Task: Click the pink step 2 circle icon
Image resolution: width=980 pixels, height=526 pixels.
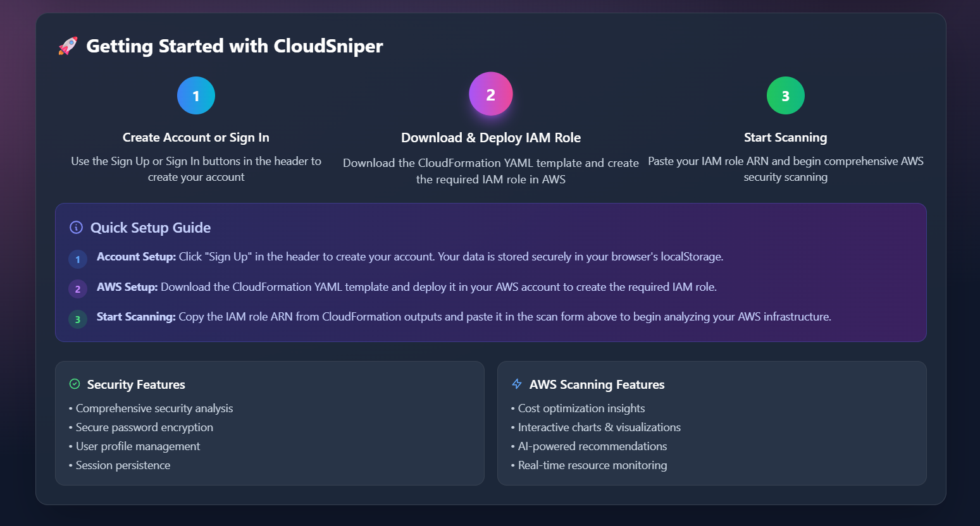Action: [x=490, y=94]
